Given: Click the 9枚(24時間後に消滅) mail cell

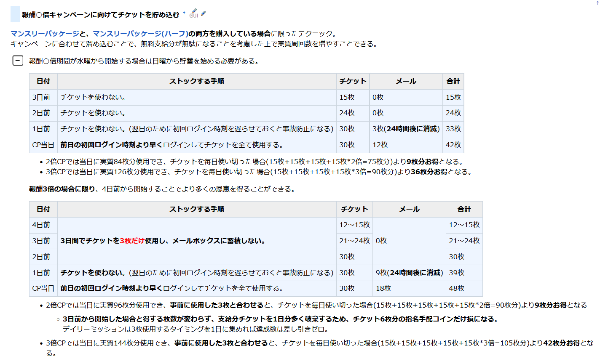Looking at the screenshot, I should coord(409,273).
